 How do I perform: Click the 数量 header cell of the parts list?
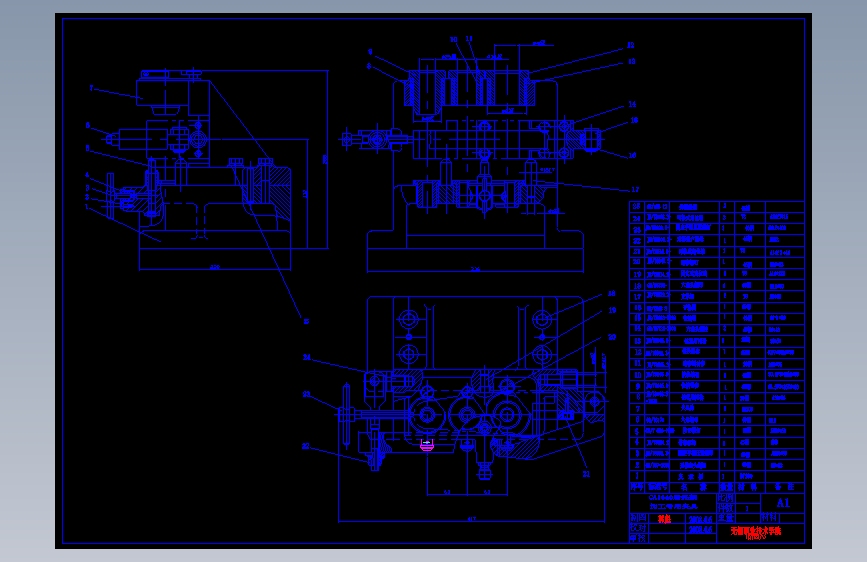726,487
